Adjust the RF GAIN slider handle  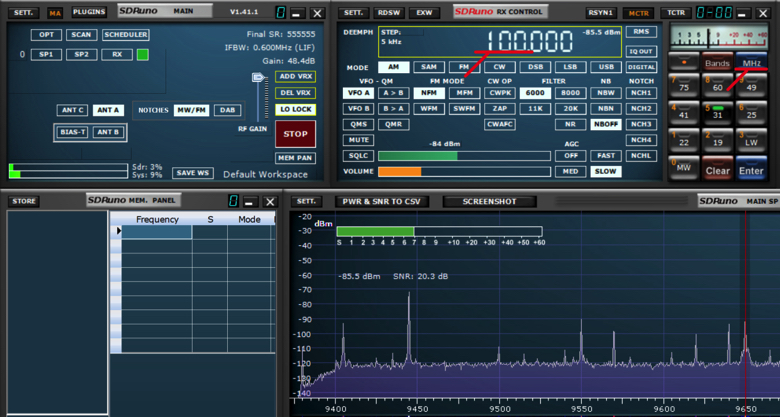258,77
